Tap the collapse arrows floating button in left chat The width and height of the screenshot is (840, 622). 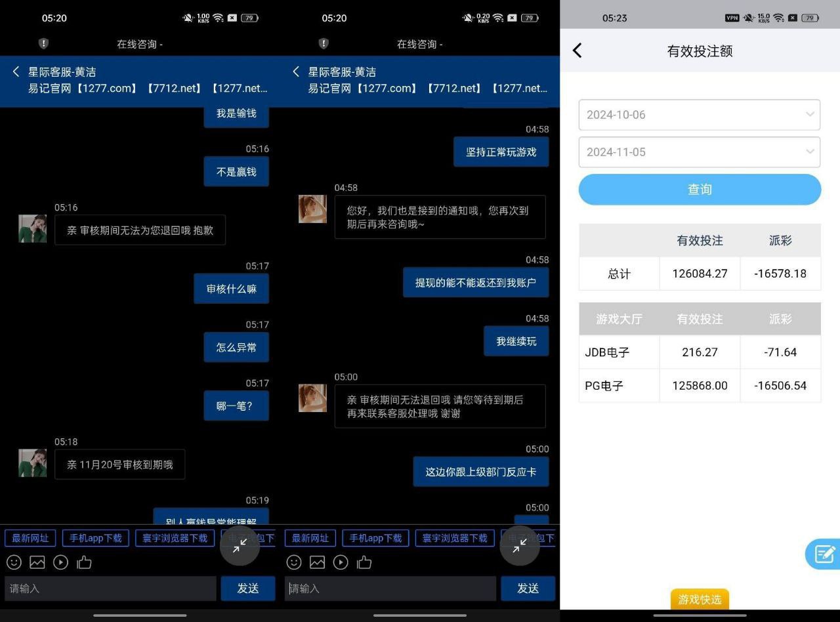tap(240, 545)
